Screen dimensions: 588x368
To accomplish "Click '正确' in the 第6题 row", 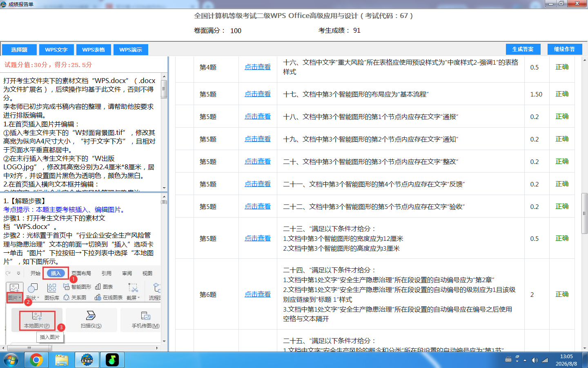I will pyautogui.click(x=562, y=294).
